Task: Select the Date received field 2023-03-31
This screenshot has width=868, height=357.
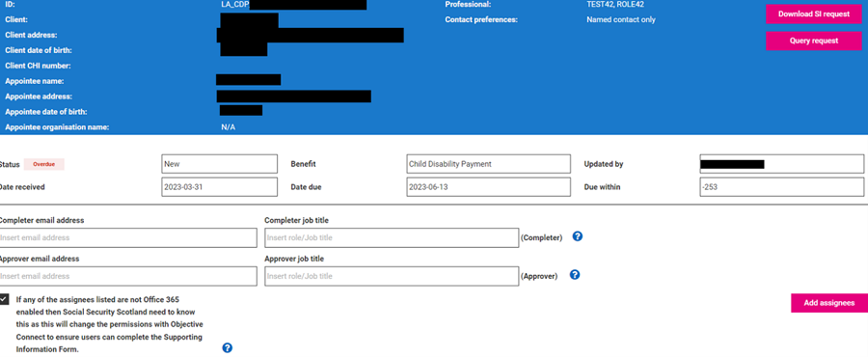Action: (x=219, y=187)
